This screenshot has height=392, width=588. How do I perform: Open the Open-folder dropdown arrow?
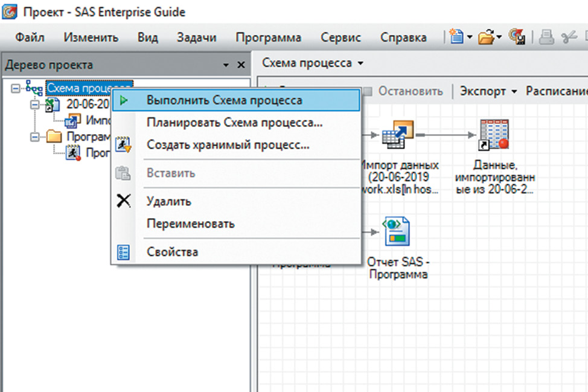[499, 37]
